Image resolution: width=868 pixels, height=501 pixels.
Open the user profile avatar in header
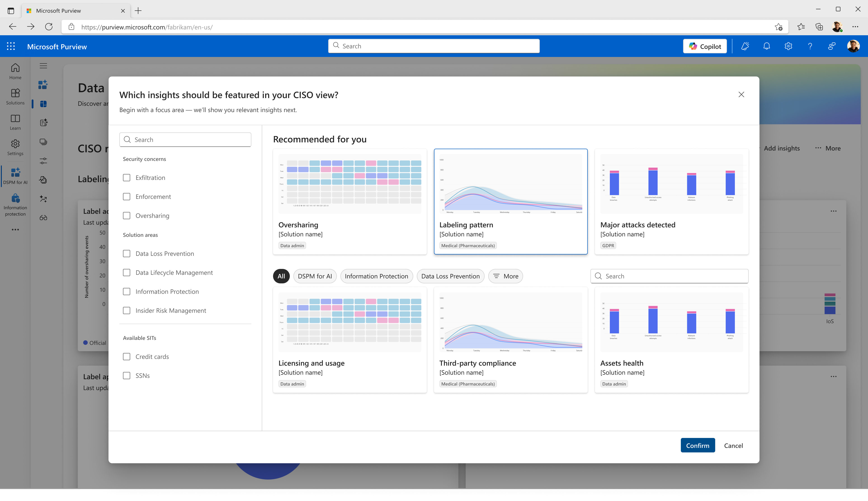point(853,46)
